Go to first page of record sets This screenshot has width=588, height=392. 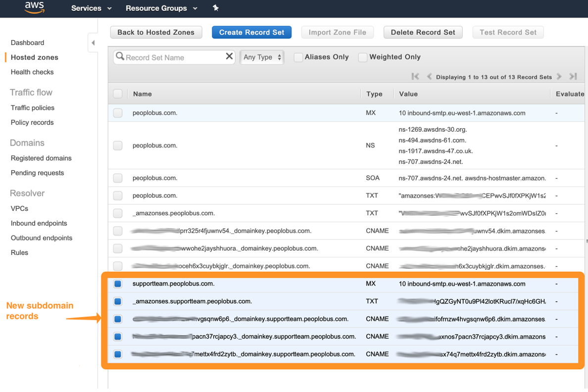(x=415, y=77)
